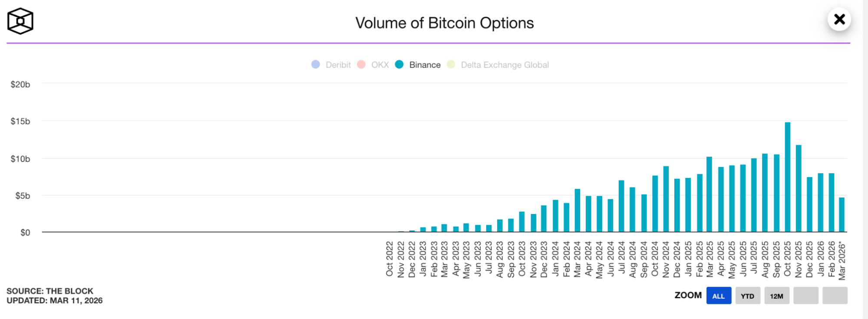Toggle the OKX series legend dot
This screenshot has width=868, height=319.
point(361,65)
